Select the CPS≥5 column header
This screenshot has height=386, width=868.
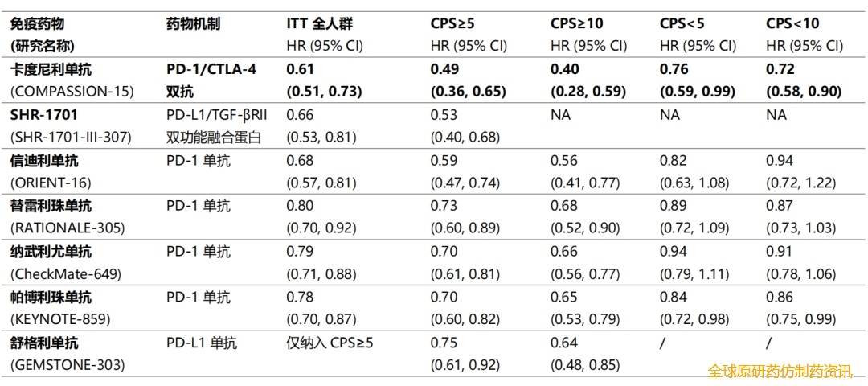coord(452,23)
